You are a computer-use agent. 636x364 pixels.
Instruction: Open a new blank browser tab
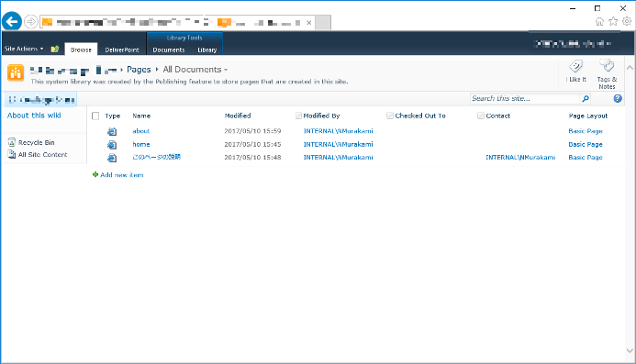tap(323, 22)
